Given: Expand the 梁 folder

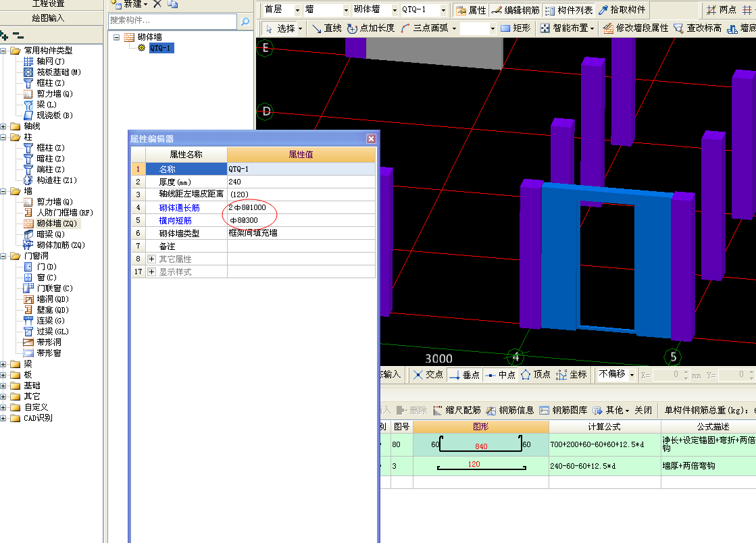Looking at the screenshot, I should click(x=3, y=364).
